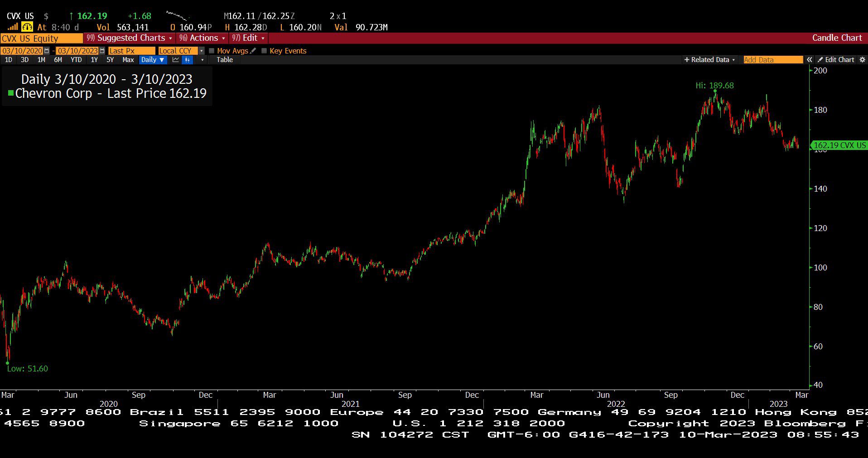Viewport: 868px width, 458px height.
Task: Click Daily 3/10/2020 - 3/10/2023 legend title
Action: click(x=107, y=79)
